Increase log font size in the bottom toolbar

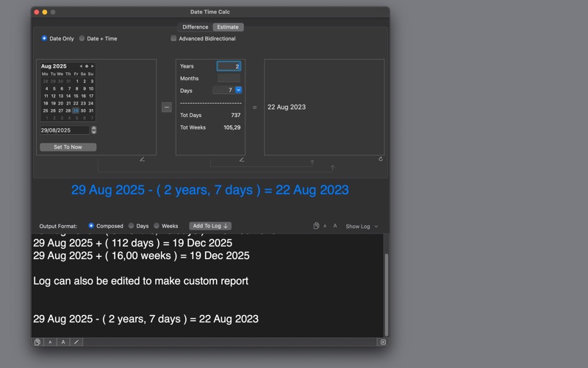tap(63, 342)
